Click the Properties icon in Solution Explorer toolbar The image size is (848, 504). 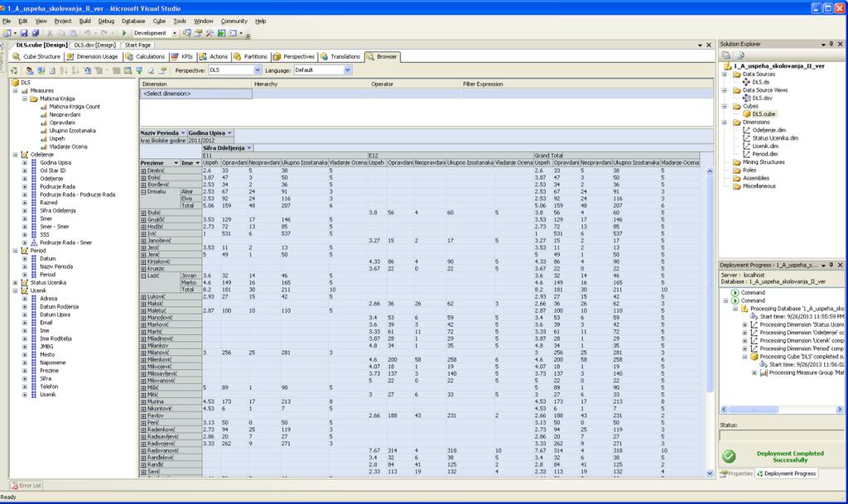pyautogui.click(x=726, y=55)
